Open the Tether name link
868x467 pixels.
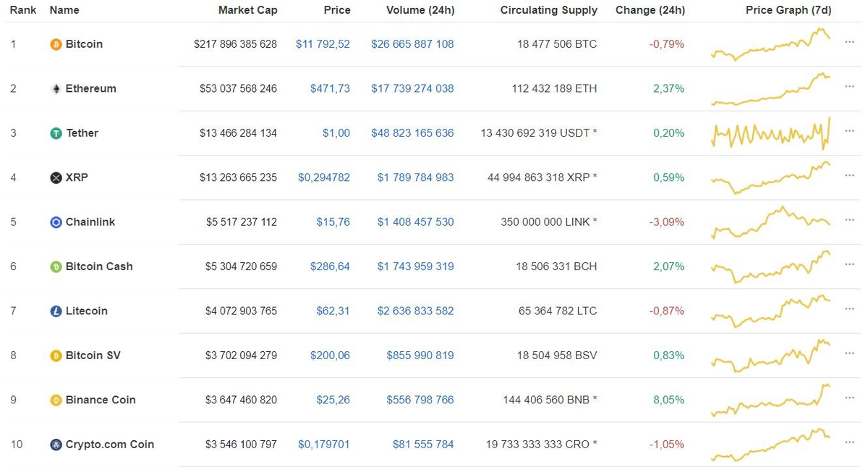coord(82,133)
